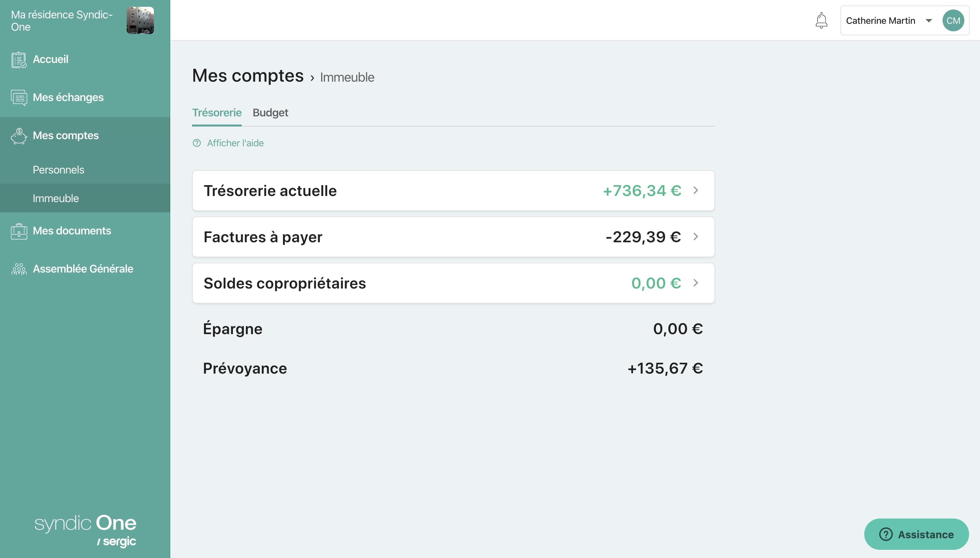
Task: Click the Assemblée Générale people icon
Action: point(19,269)
